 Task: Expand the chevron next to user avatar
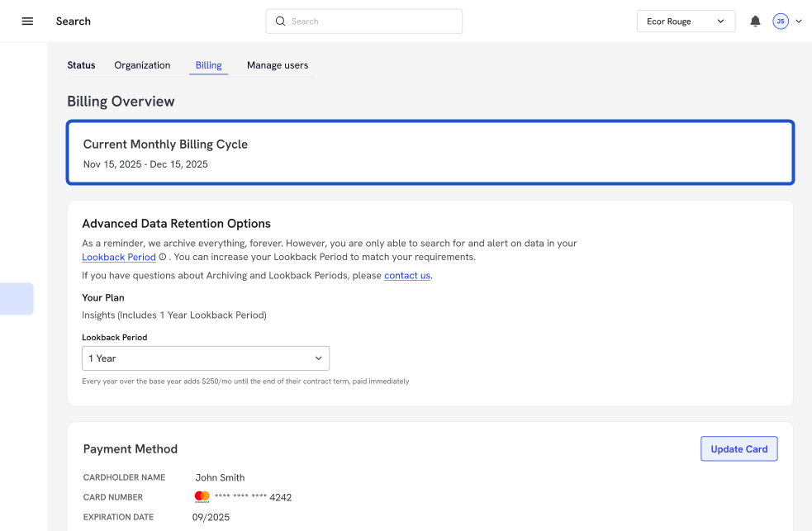tap(799, 21)
